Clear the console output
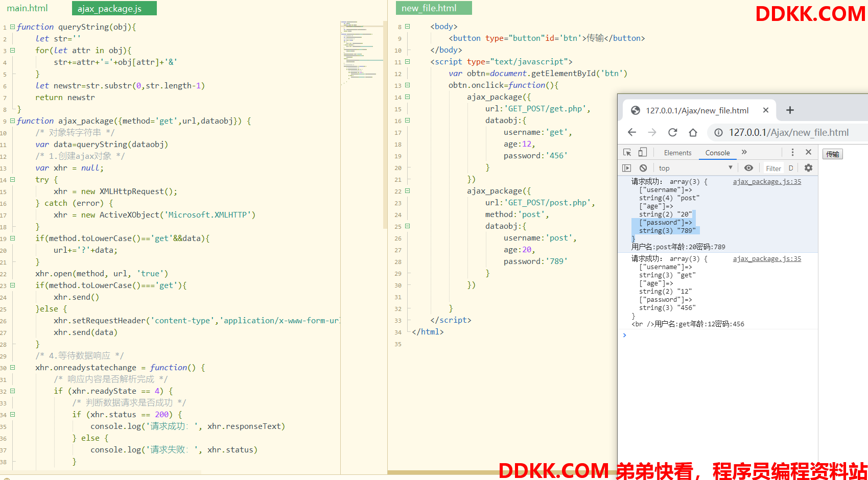868x480 pixels. click(643, 168)
